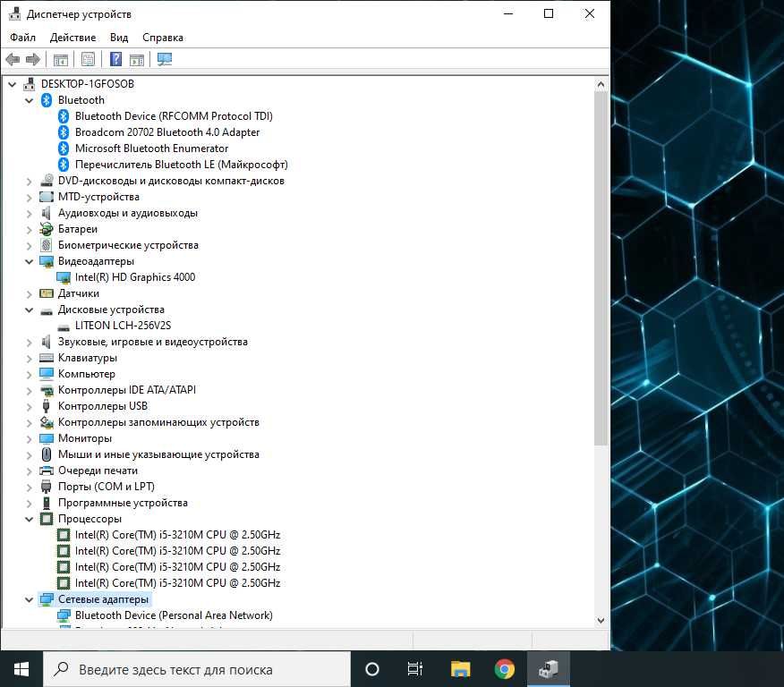Select the last Intel(R) Core(TM) i5-3210M entry
Viewport: 784px width, 687px height.
pyautogui.click(x=177, y=583)
